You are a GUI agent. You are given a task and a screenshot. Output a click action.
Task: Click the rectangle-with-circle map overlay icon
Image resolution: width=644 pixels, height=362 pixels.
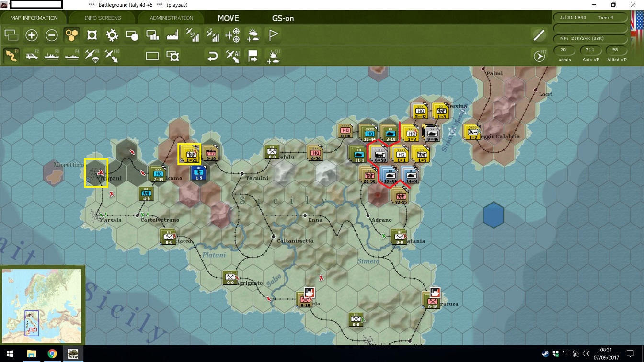point(132,35)
